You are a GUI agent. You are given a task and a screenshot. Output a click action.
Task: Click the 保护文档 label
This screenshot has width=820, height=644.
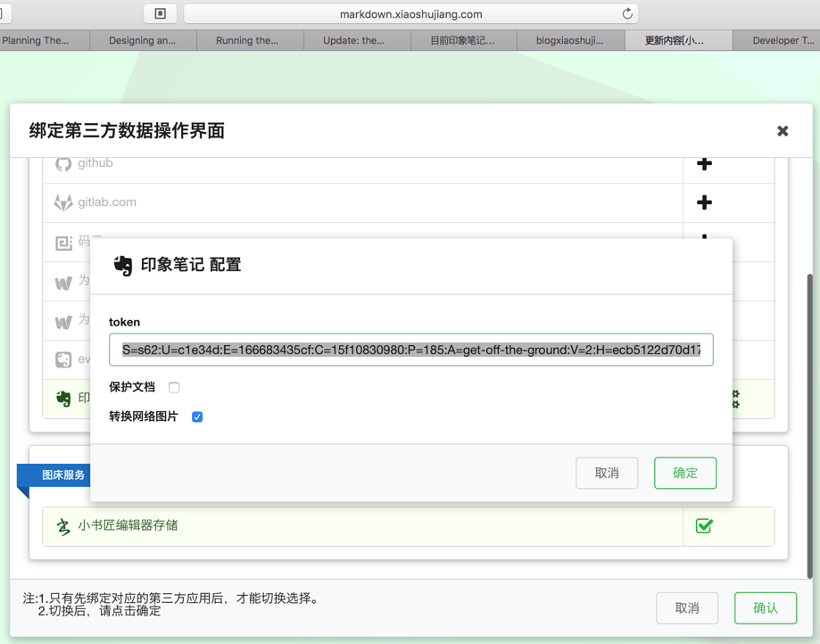tap(132, 387)
